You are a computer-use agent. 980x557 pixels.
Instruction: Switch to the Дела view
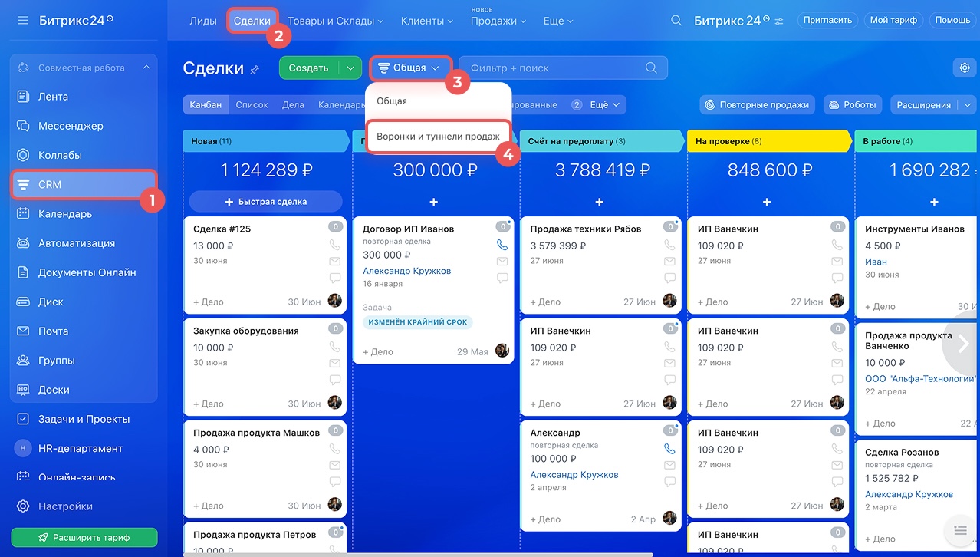coord(293,105)
